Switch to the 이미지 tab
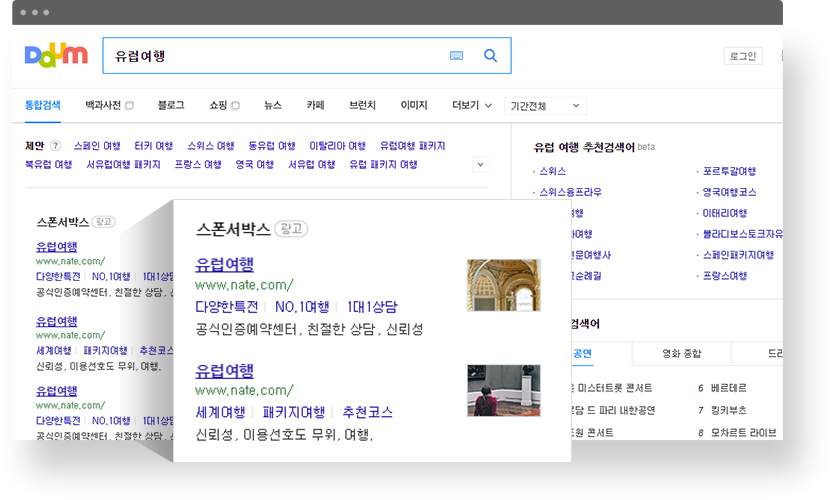 [414, 105]
